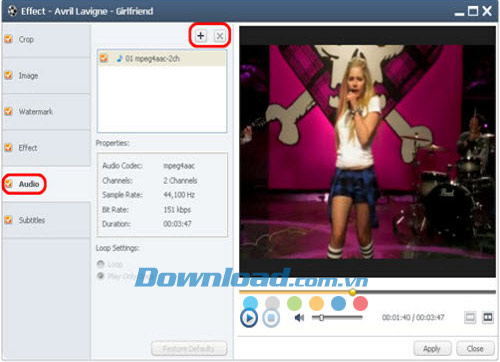500x362 pixels.
Task: Close the Effect window via title bar
Action: (487, 11)
